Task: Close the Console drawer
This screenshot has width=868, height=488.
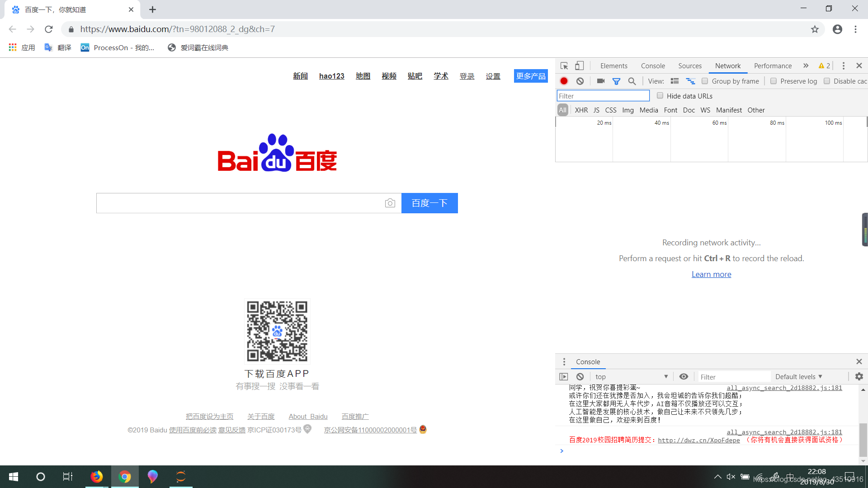Action: (x=859, y=361)
